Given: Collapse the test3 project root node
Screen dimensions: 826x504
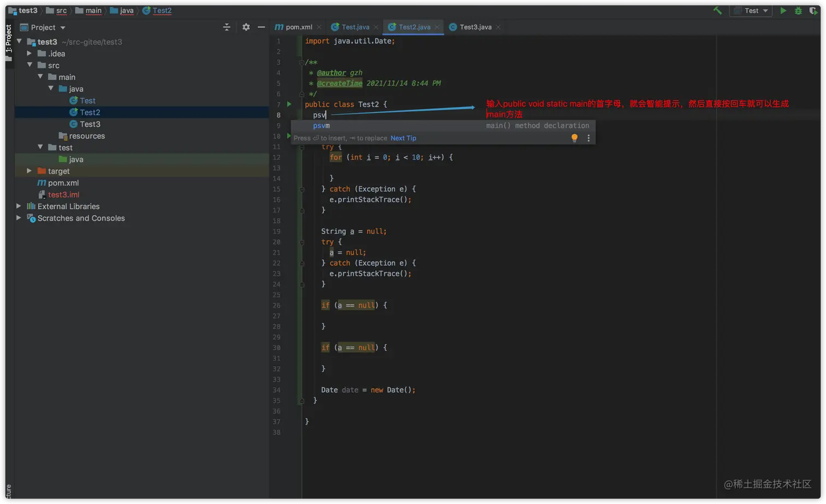Looking at the screenshot, I should point(20,41).
